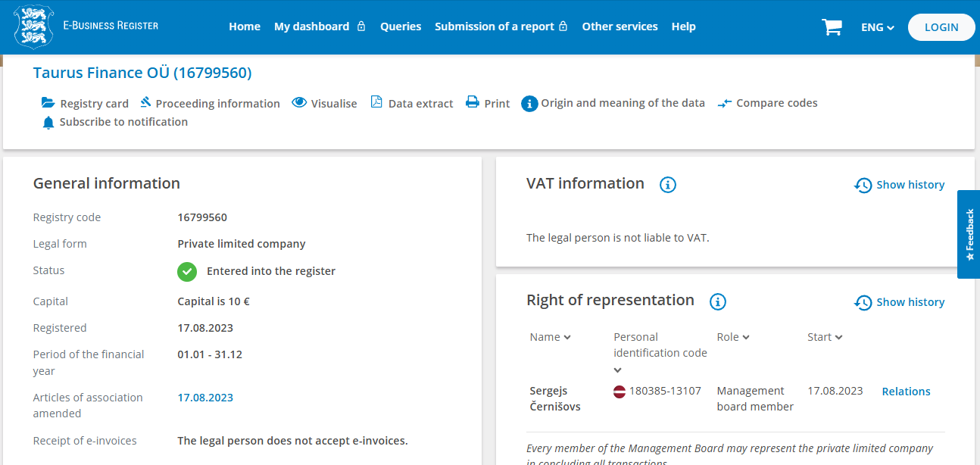Open the Feedback side tab
The width and height of the screenshot is (980, 465).
tap(969, 234)
